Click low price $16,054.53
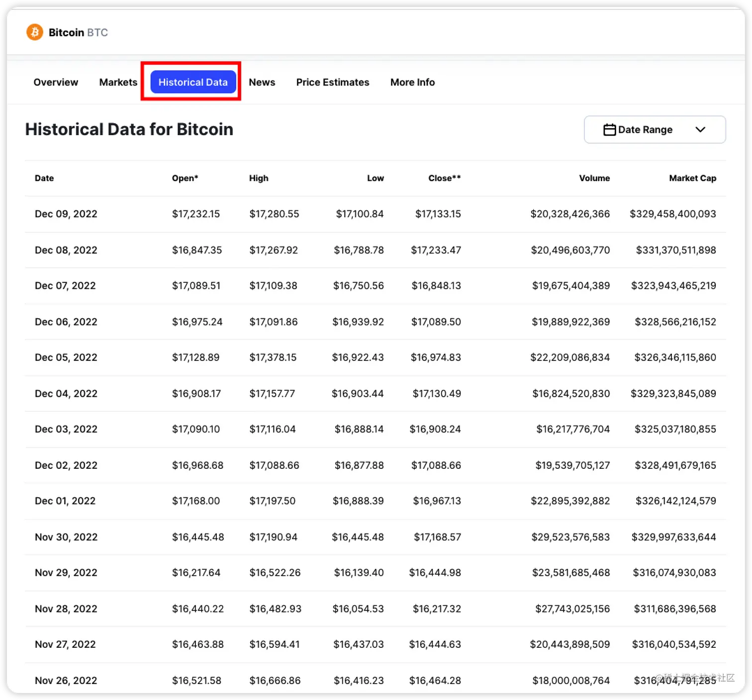Image resolution: width=752 pixels, height=700 pixels. coord(358,609)
